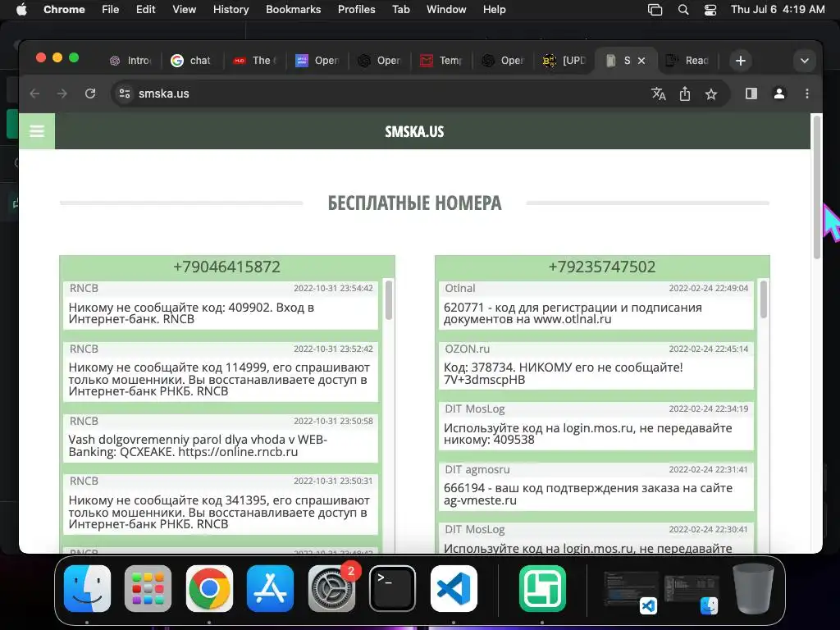The image size is (840, 630).
Task: Open the Apple menu
Action: point(21,10)
